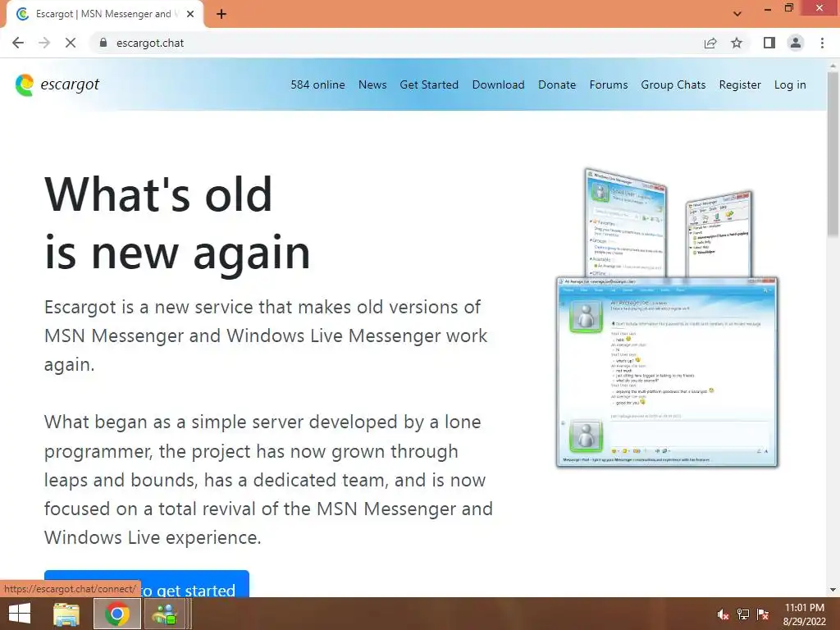Open the 584 online link

pyautogui.click(x=317, y=84)
